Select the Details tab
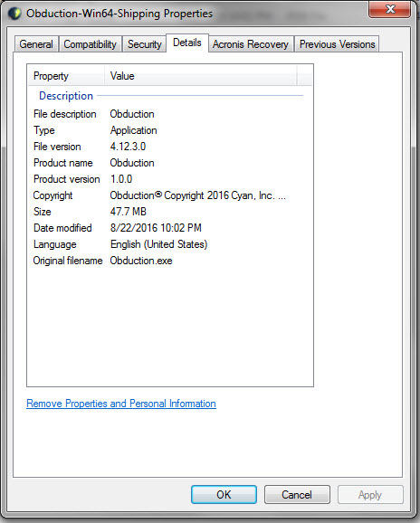 click(187, 43)
